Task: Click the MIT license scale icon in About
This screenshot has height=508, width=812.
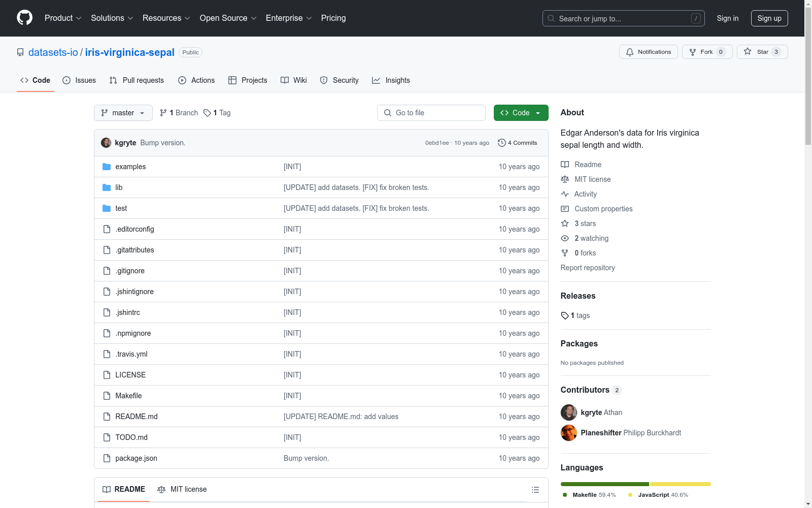Action: 565,179
